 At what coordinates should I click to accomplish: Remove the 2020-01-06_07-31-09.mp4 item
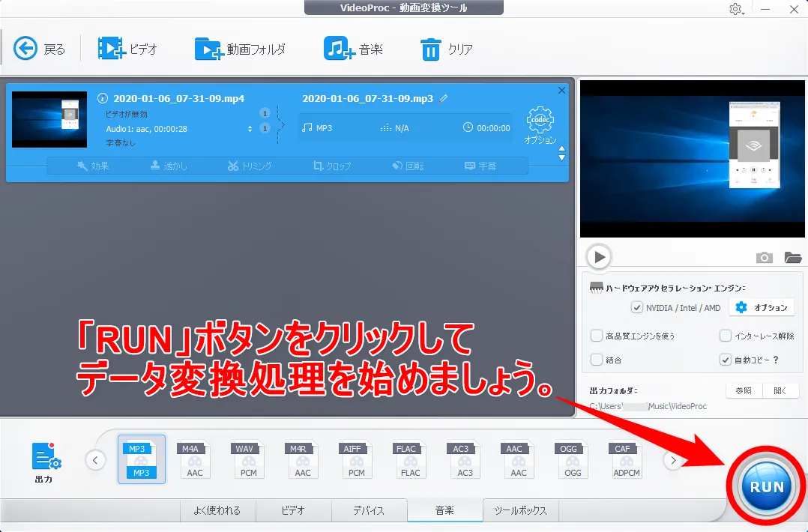tap(561, 90)
